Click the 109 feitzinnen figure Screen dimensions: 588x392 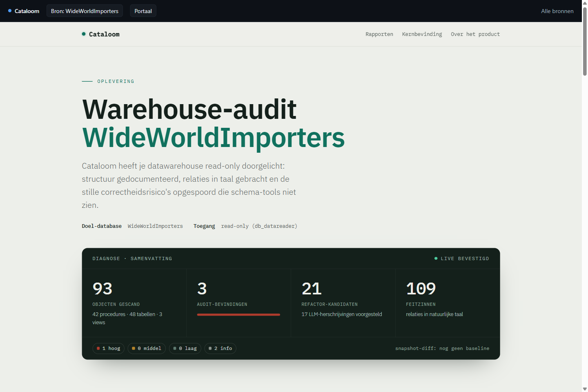click(x=421, y=289)
